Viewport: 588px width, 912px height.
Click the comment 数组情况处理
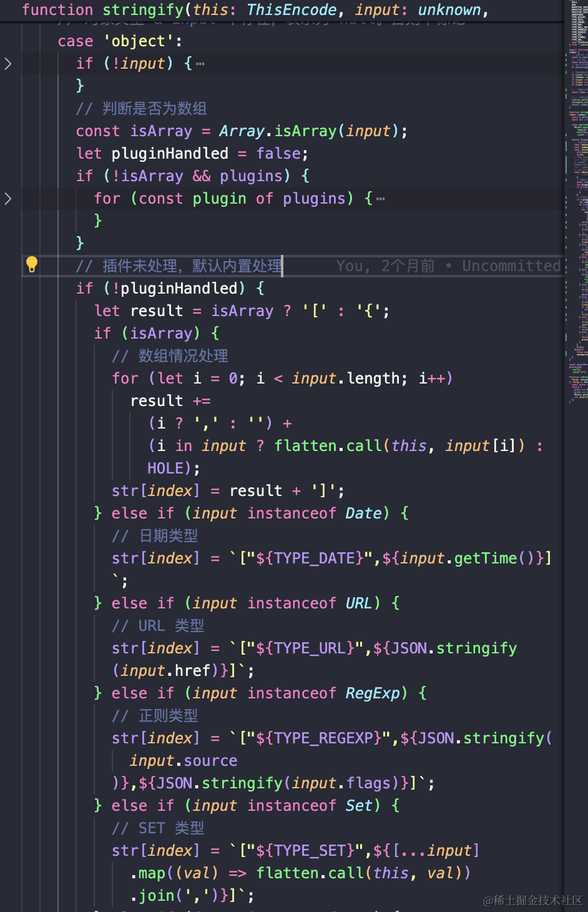(x=183, y=356)
